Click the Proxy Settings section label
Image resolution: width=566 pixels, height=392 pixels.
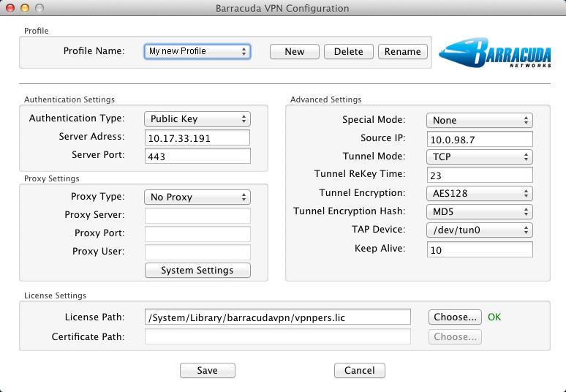pyautogui.click(x=52, y=178)
